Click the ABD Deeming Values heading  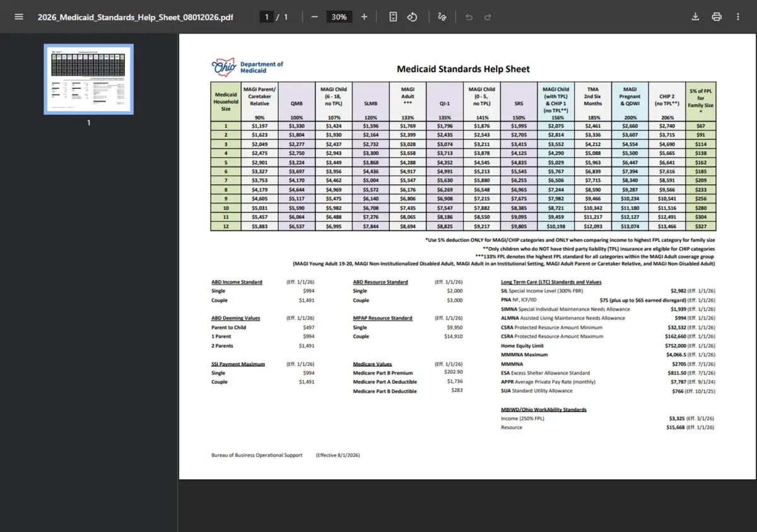(236, 318)
